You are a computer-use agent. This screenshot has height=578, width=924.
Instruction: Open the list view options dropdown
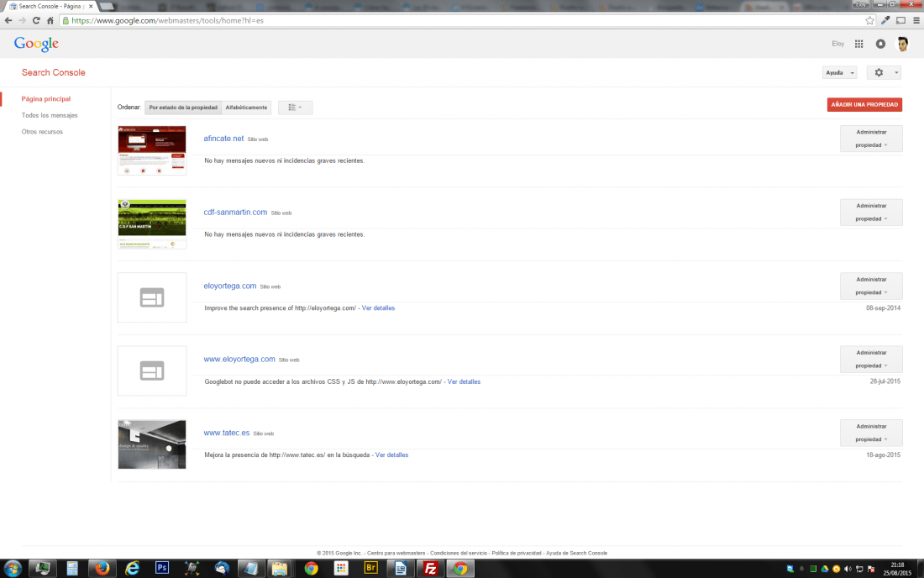[x=295, y=108]
